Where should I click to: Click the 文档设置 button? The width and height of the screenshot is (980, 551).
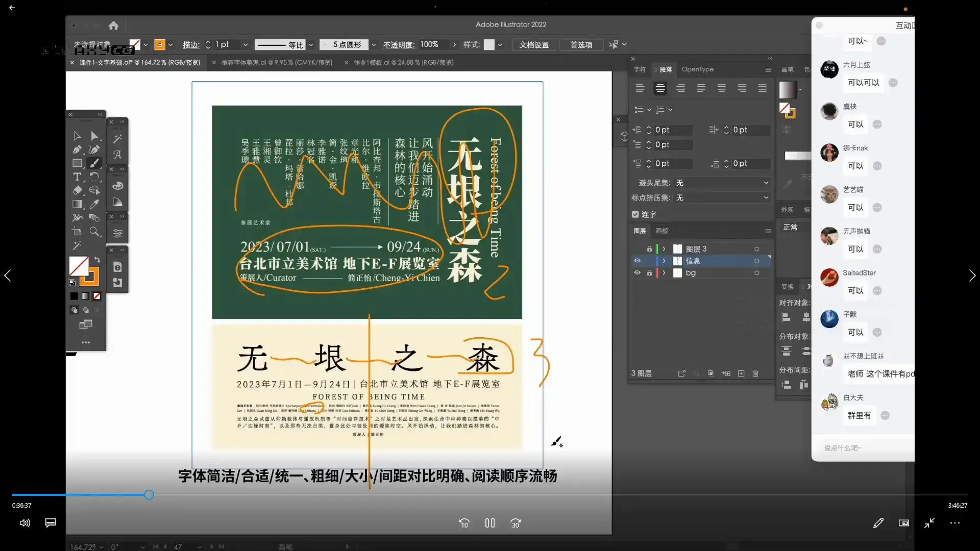click(x=533, y=45)
